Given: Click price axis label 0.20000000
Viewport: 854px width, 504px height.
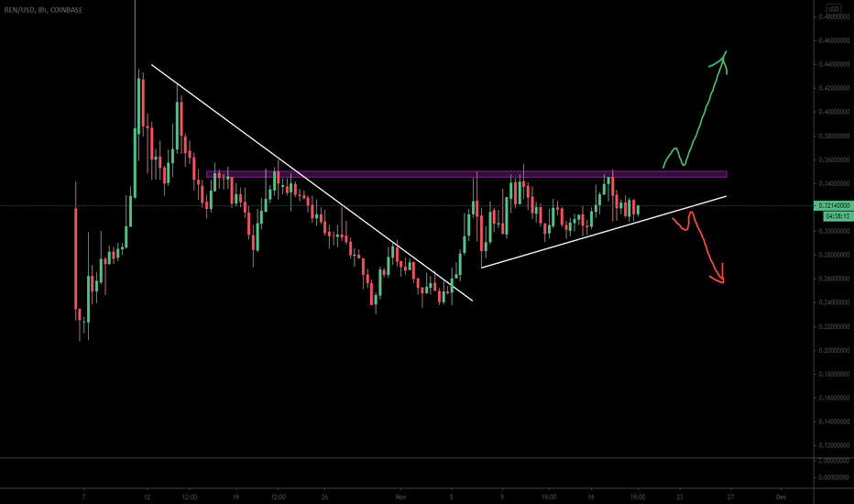Looking at the screenshot, I should pyautogui.click(x=834, y=350).
